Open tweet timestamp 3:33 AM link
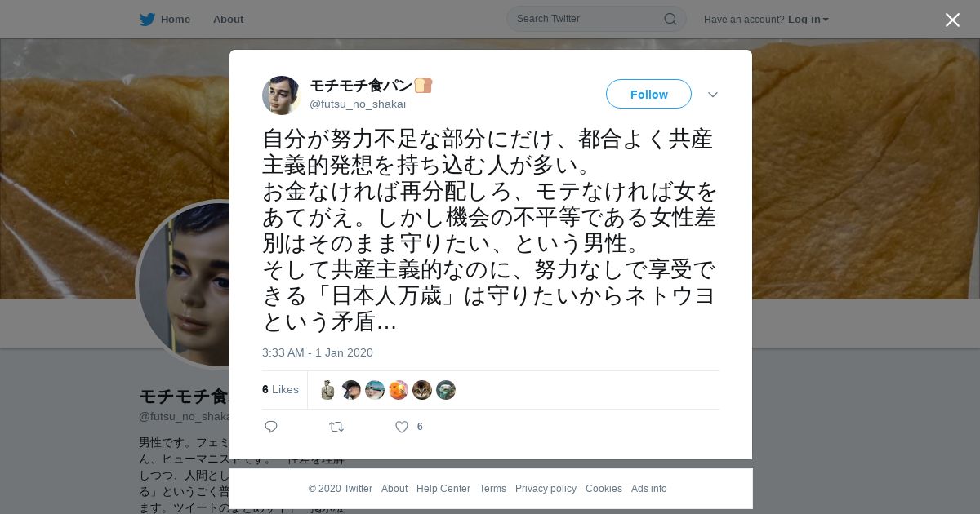This screenshot has height=514, width=980. click(318, 352)
